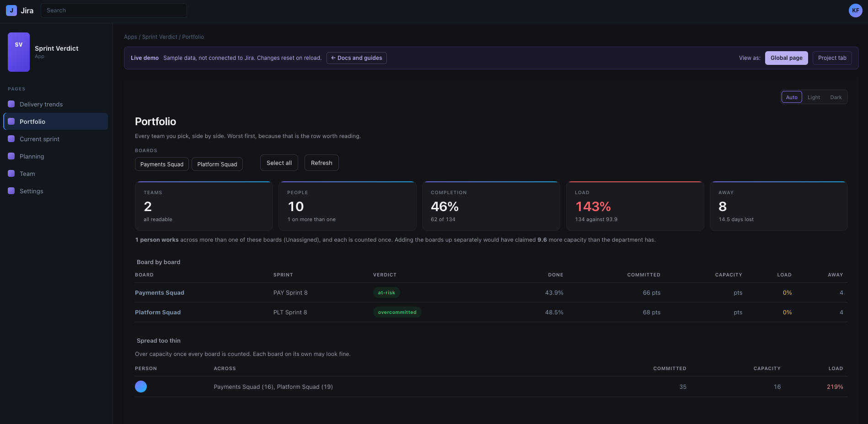The image size is (868, 424).
Task: View as Project tab
Action: (x=832, y=58)
